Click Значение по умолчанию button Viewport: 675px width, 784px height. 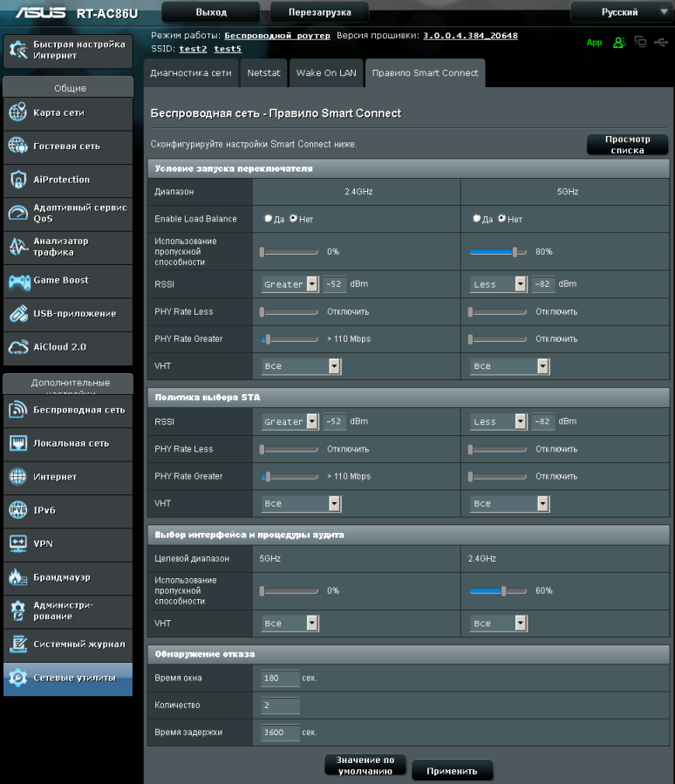[x=365, y=766]
